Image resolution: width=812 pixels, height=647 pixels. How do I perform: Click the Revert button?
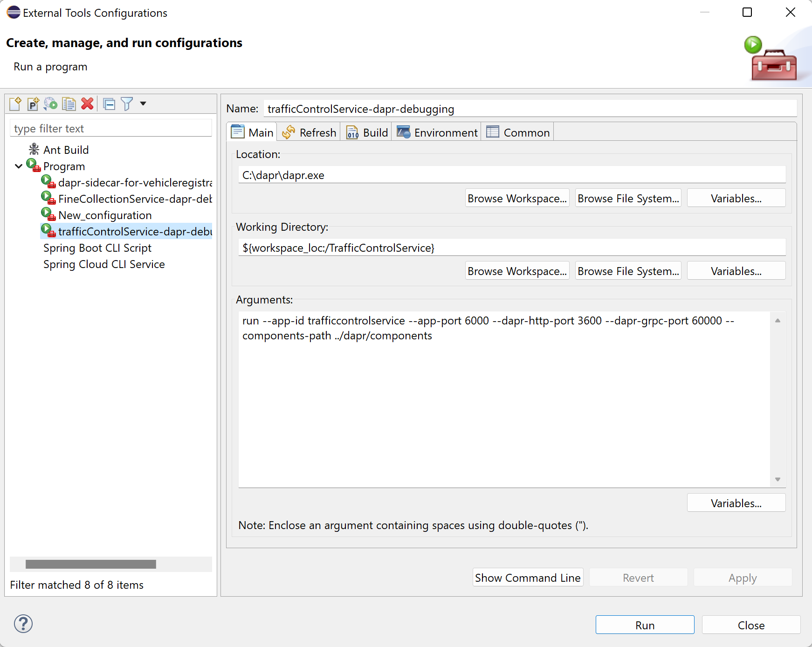(638, 578)
